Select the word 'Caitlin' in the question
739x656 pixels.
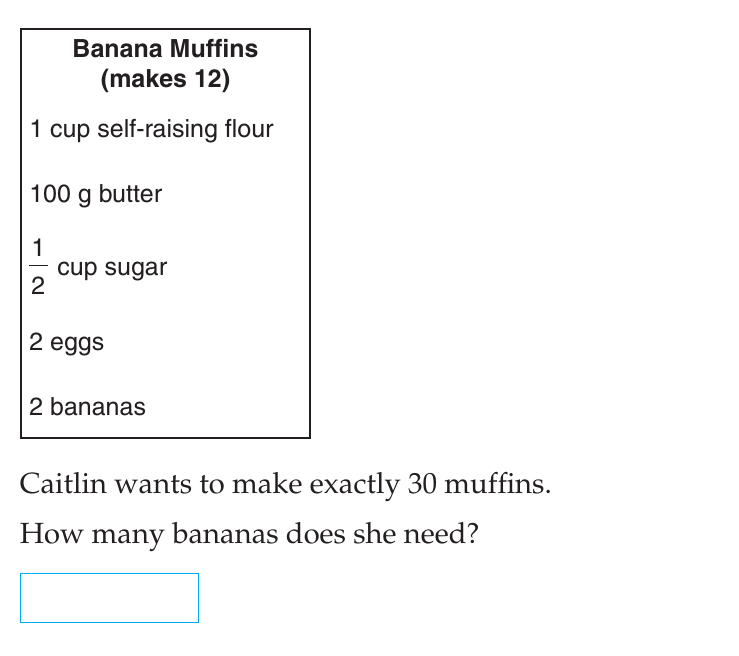63,484
